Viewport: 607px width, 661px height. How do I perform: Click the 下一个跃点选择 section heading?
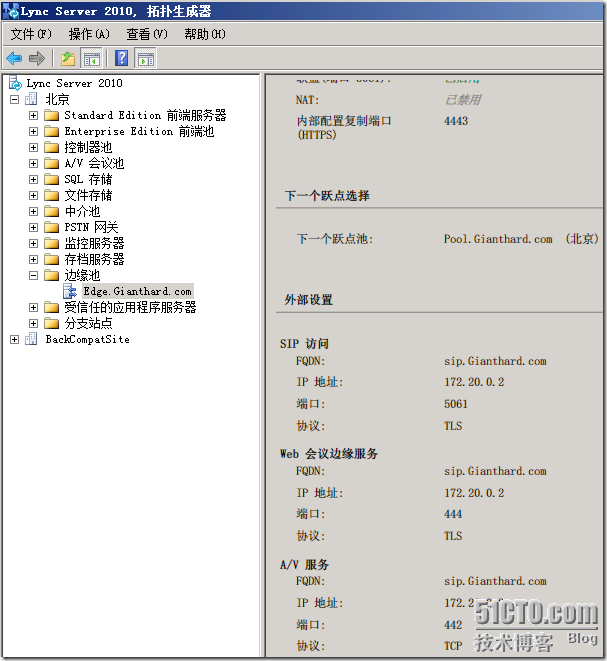coord(327,196)
